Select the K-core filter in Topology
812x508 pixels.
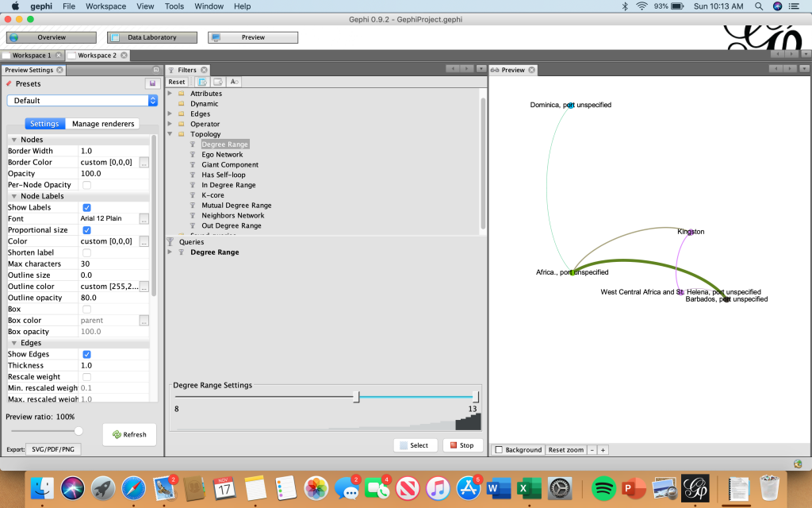(213, 195)
